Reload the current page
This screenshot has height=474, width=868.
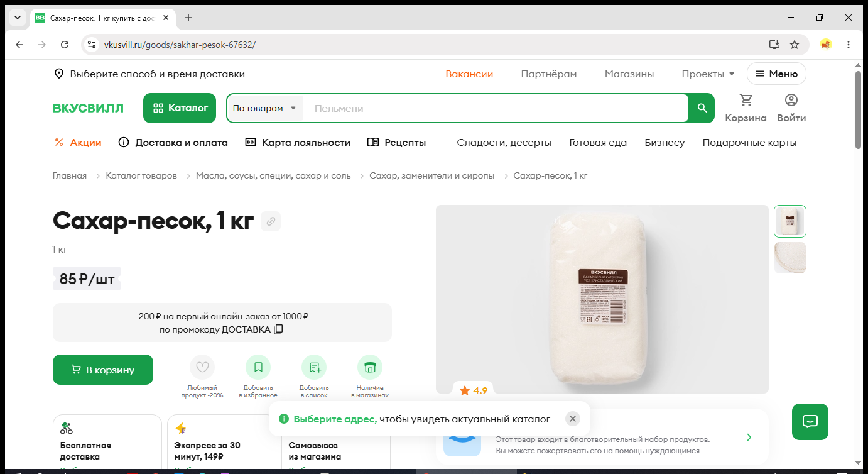pyautogui.click(x=65, y=45)
